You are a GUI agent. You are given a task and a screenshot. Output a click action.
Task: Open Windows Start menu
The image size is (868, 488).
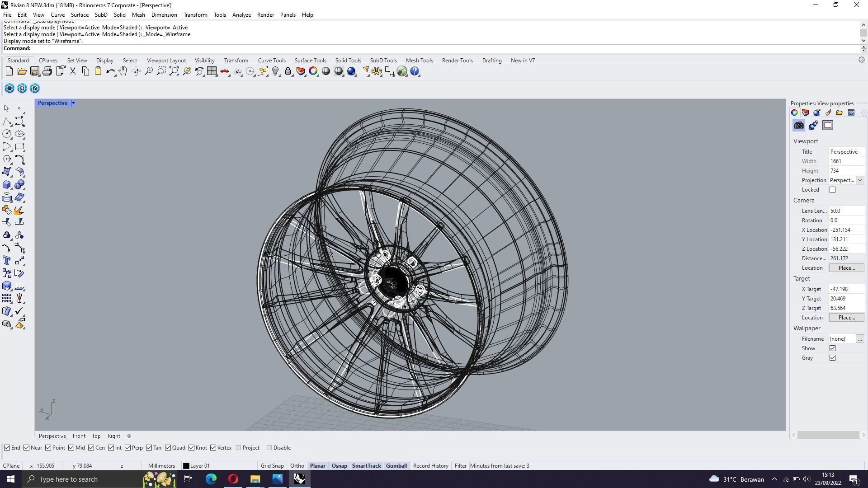click(11, 479)
